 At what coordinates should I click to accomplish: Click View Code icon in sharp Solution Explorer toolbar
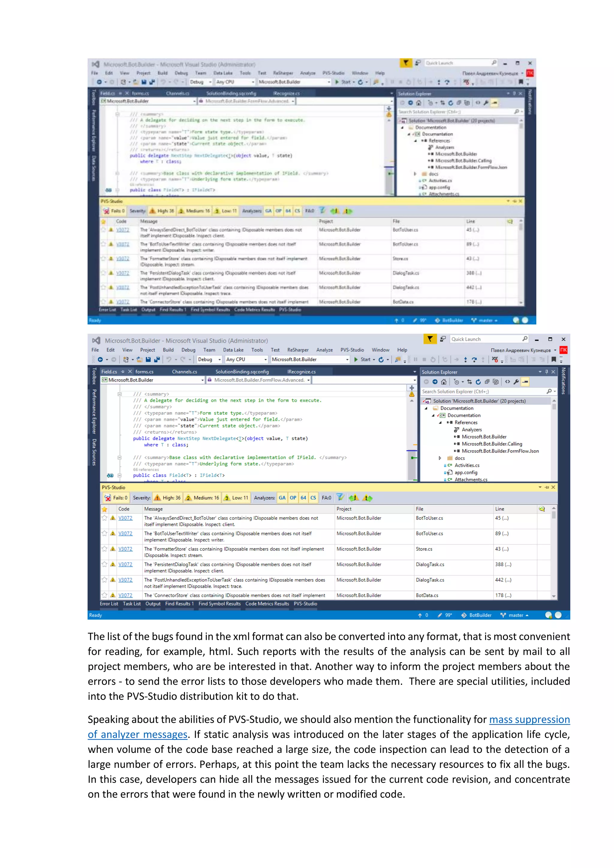507,382
